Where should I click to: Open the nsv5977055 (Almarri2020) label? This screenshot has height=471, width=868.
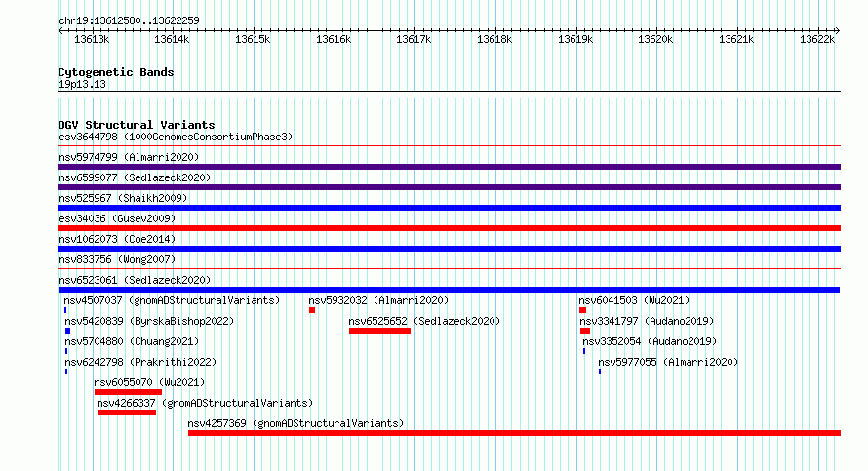coord(668,362)
